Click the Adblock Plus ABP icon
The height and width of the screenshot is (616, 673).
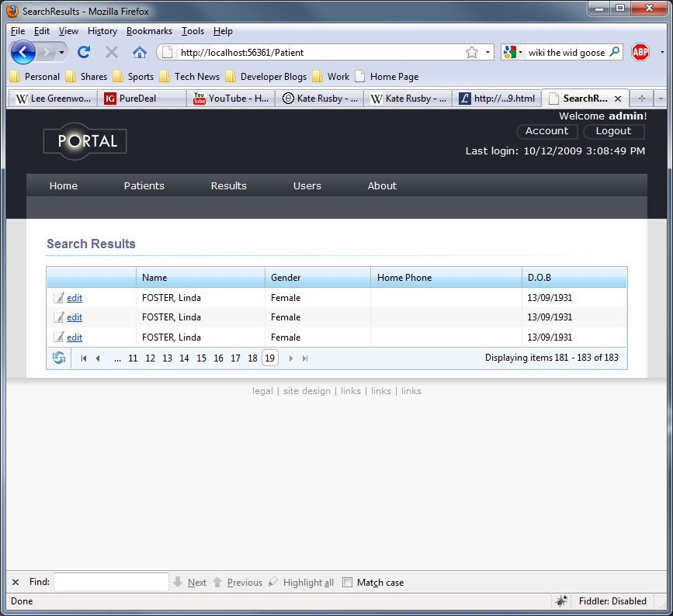click(x=640, y=52)
